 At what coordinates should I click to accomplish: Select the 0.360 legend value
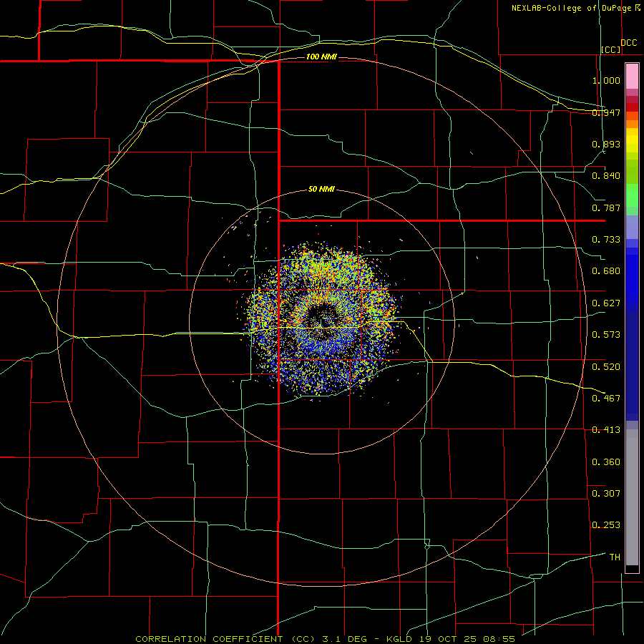point(606,462)
